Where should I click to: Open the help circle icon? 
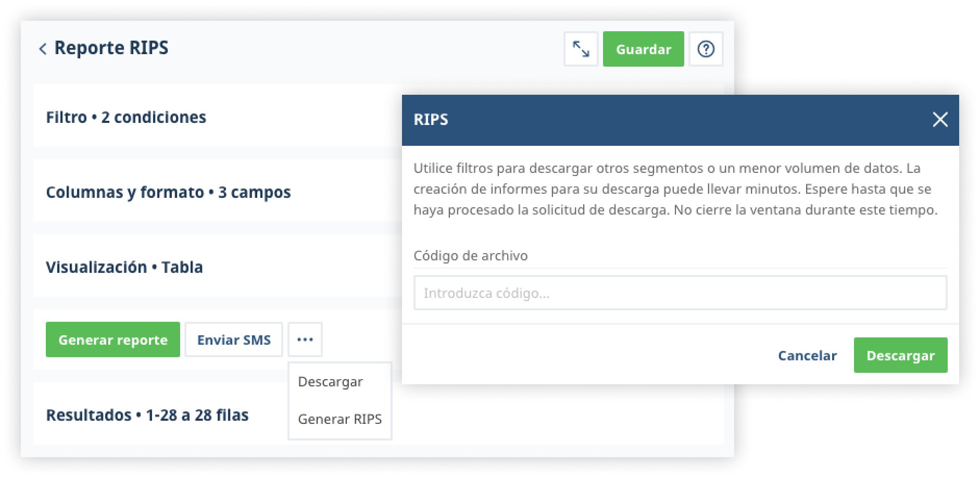click(706, 49)
